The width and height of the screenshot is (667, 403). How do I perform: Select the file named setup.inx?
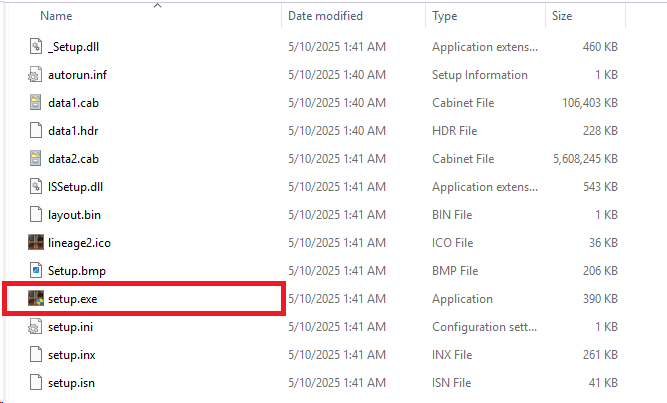tap(71, 355)
